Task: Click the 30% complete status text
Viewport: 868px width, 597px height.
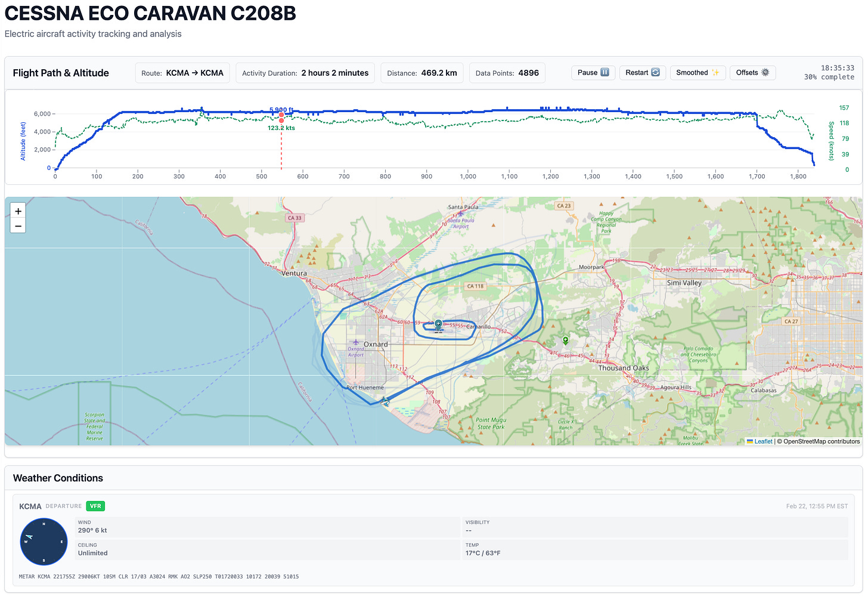Action: 829,77
